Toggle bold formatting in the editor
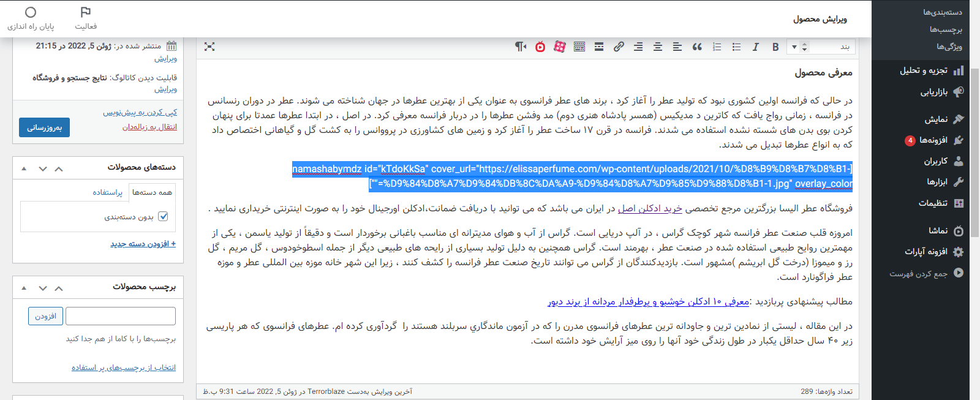The width and height of the screenshot is (980, 400). pos(775,47)
